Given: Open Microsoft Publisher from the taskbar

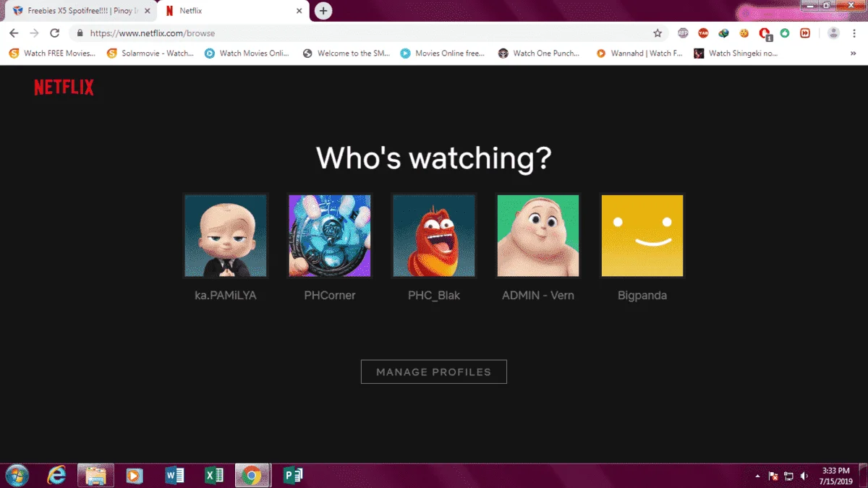Looking at the screenshot, I should pos(293,475).
